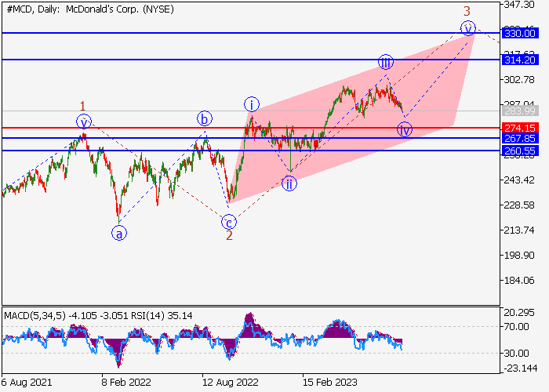549x392 pixels.
Task: Click the red 274.15 price level label
Action: pos(519,128)
